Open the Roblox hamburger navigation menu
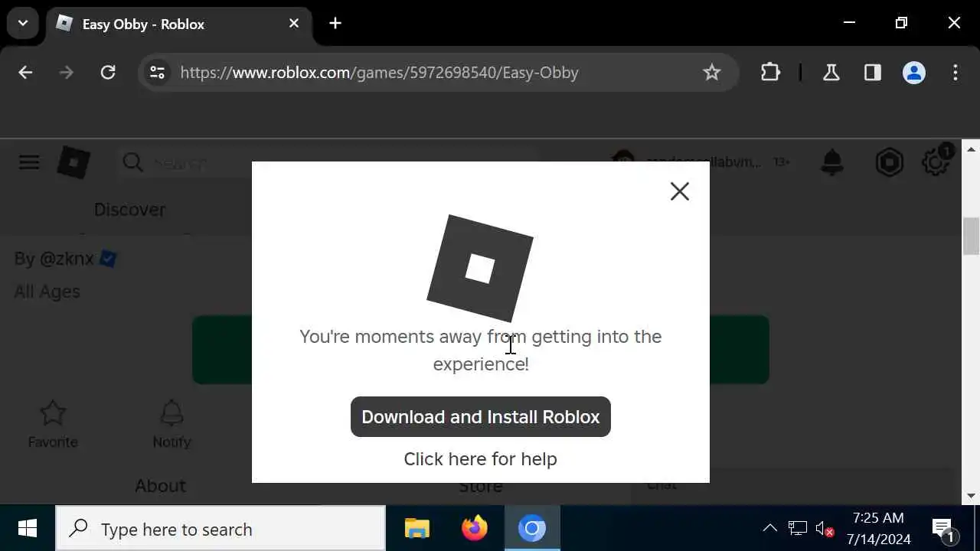Image resolution: width=980 pixels, height=551 pixels. point(29,162)
